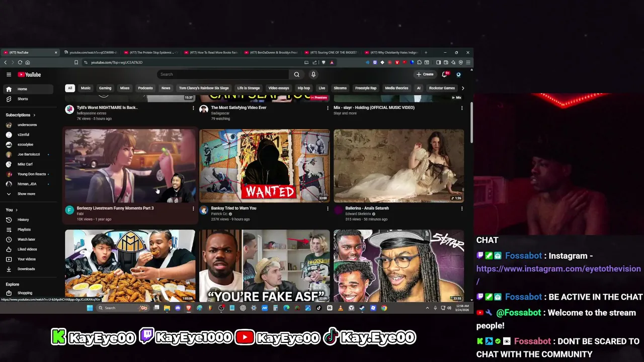
Task: Open Your videos in the sidebar
Action: click(28, 259)
